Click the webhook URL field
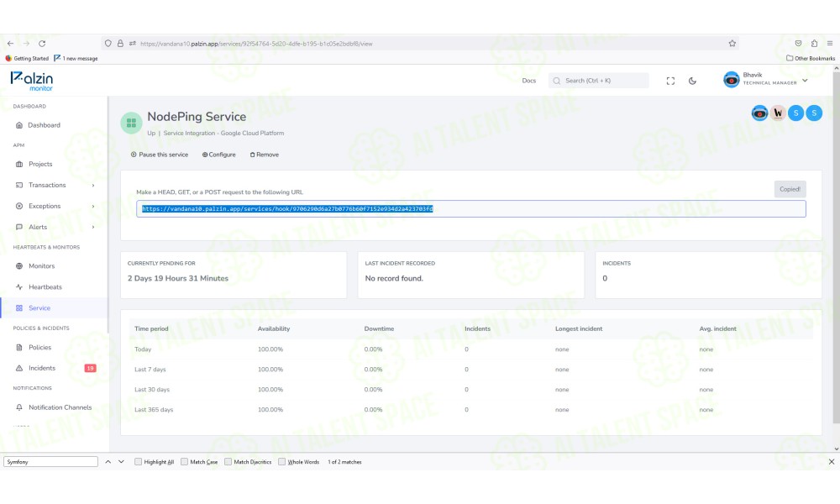840x504 pixels. click(x=471, y=209)
